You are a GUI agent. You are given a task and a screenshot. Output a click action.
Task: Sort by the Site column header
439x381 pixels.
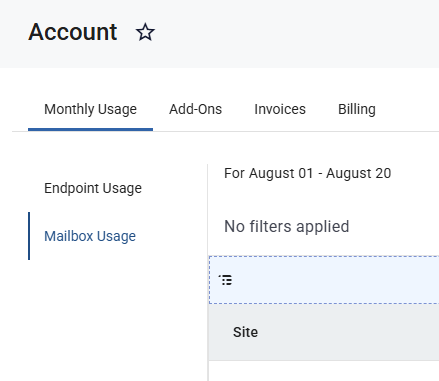[x=245, y=332]
